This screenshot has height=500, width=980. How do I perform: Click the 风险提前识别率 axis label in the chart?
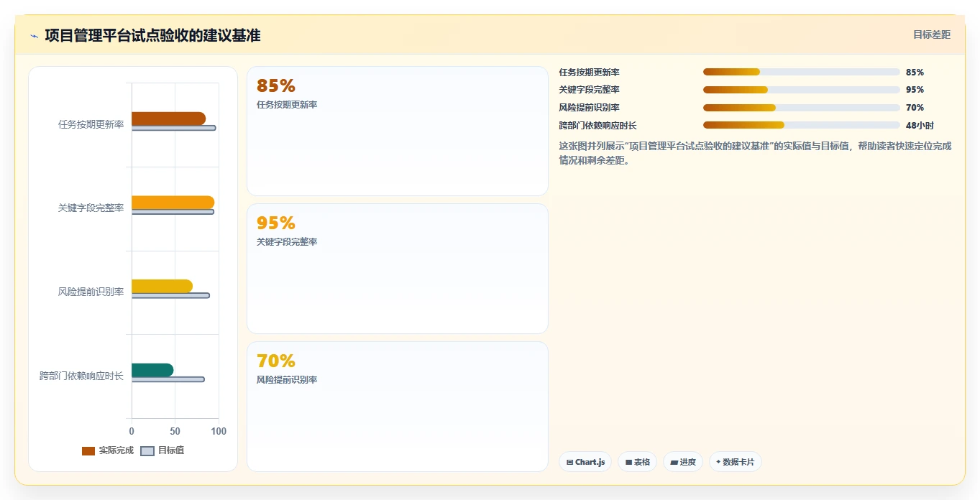91,292
